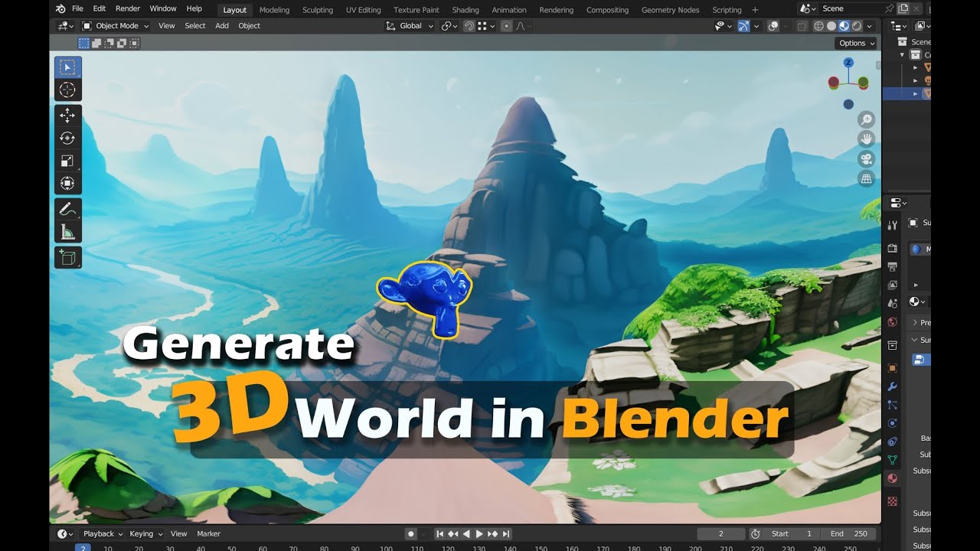Open the Render properties tab
The image size is (980, 551).
click(892, 249)
